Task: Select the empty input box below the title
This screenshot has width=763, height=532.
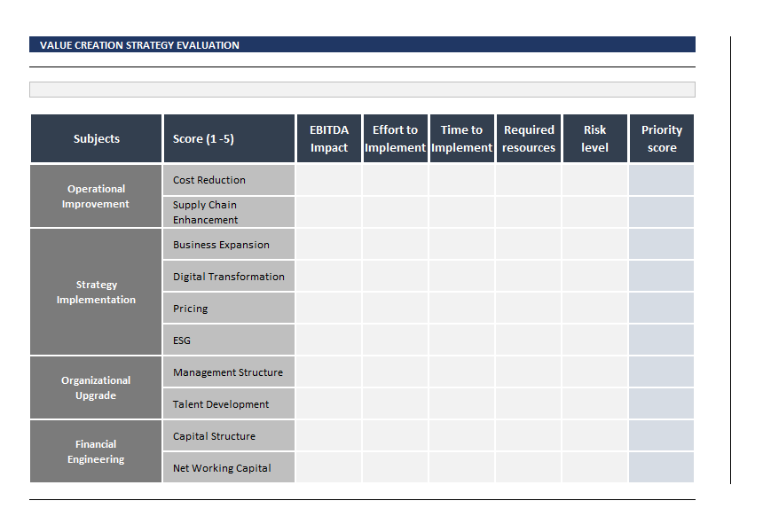Action: tap(362, 90)
